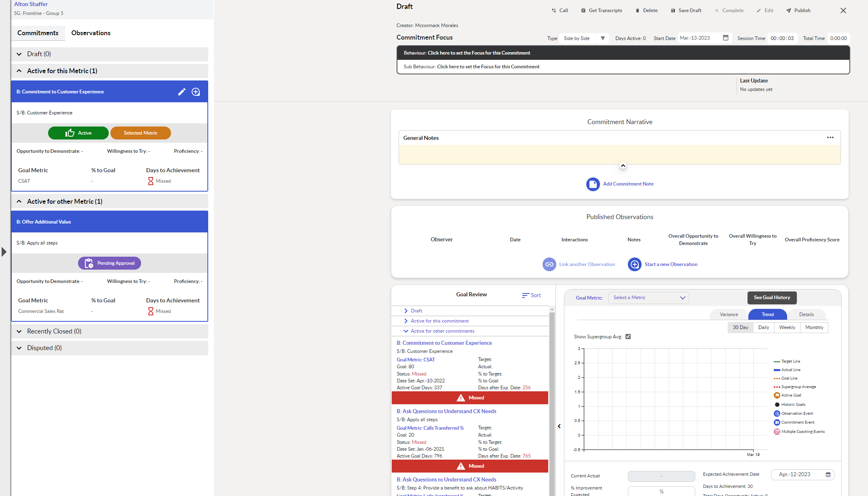The height and width of the screenshot is (496, 868).
Task: Open General Notes three-dot options menu
Action: (830, 137)
